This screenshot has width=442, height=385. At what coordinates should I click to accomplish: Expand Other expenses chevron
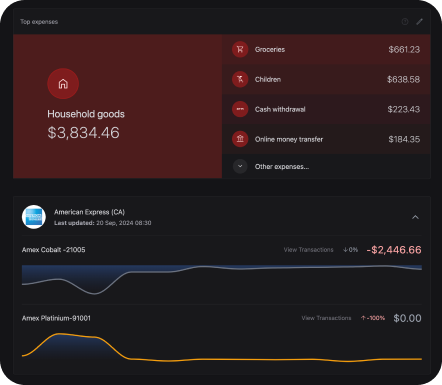tap(240, 166)
